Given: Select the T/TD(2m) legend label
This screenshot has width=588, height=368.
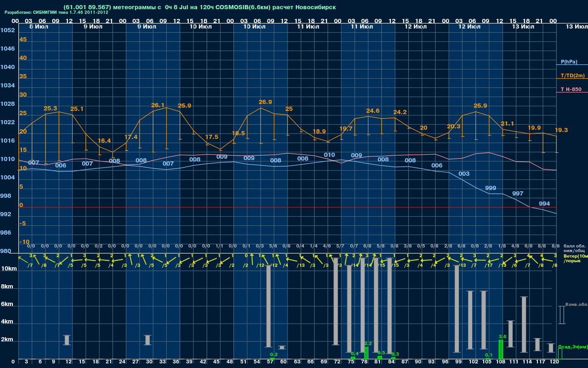Looking at the screenshot, I should 572,75.
